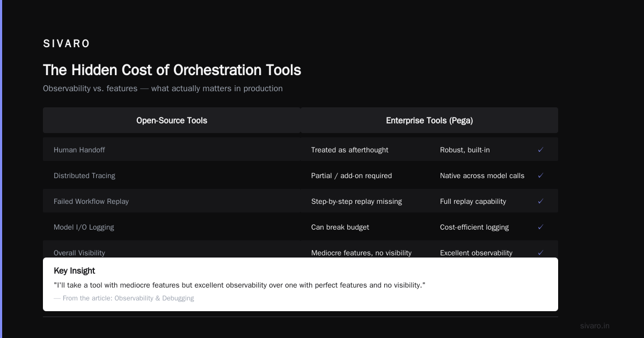Click the Model I/O Logging row label
The height and width of the screenshot is (338, 644).
pyautogui.click(x=84, y=227)
